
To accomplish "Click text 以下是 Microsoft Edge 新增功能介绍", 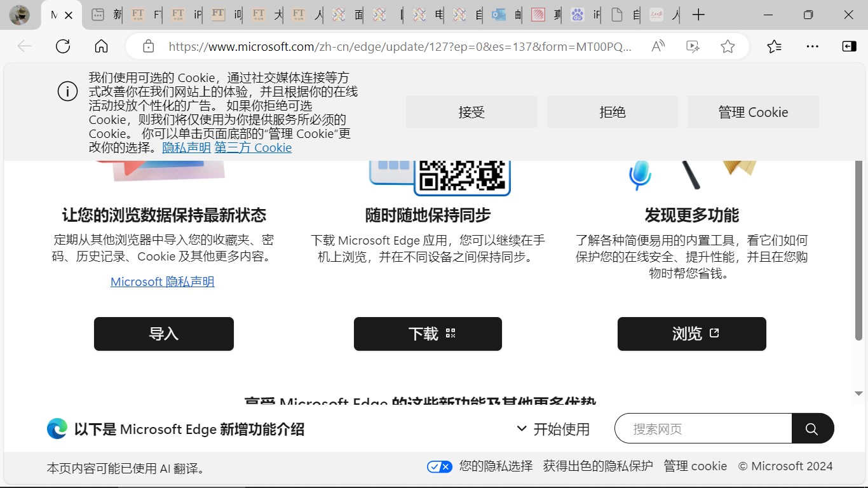I will [189, 429].
